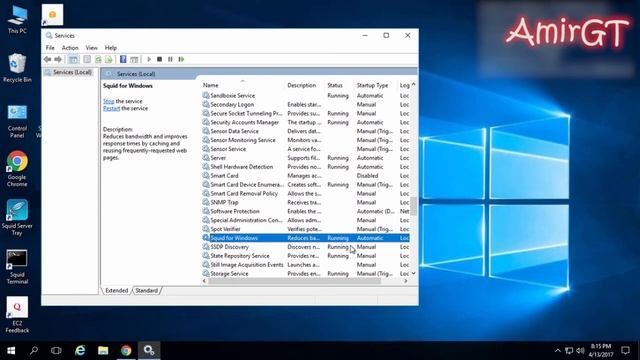Image resolution: width=640 pixels, height=360 pixels.
Task: Sort by the Name column header
Action: [x=242, y=85]
